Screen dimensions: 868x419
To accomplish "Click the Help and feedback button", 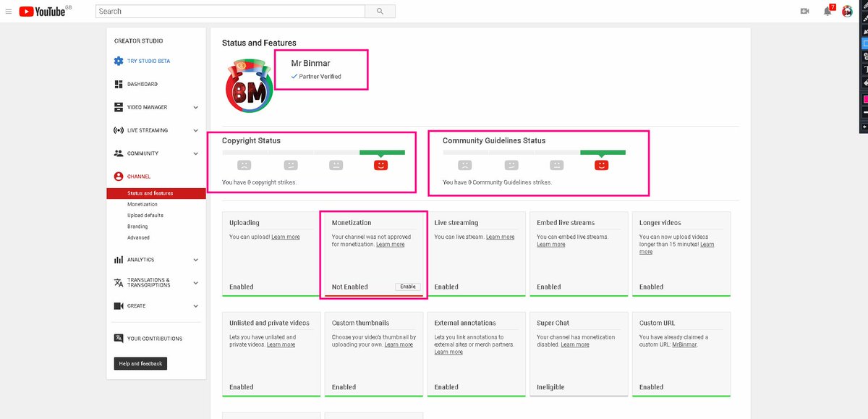I will 140,363.
